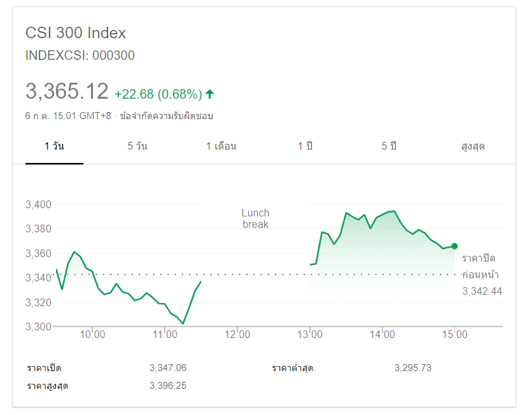This screenshot has width=532, height=415.
Task: Click the lowest price value 3,295.73
Action: coord(413,368)
